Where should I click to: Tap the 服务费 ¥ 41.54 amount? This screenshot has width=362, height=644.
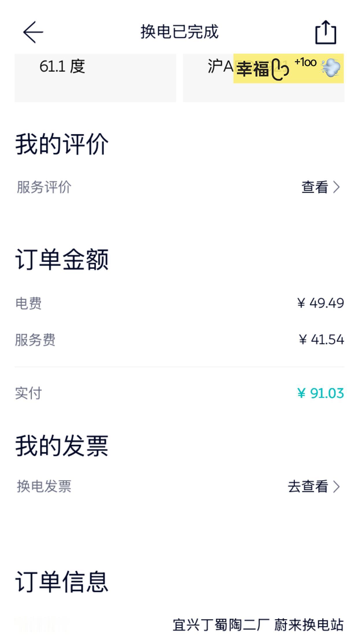[322, 340]
